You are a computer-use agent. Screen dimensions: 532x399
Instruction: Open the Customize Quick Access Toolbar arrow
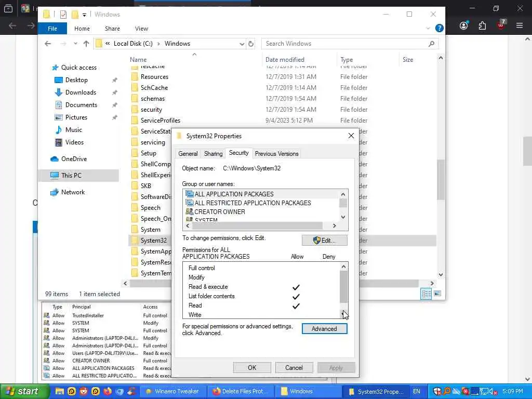click(84, 15)
